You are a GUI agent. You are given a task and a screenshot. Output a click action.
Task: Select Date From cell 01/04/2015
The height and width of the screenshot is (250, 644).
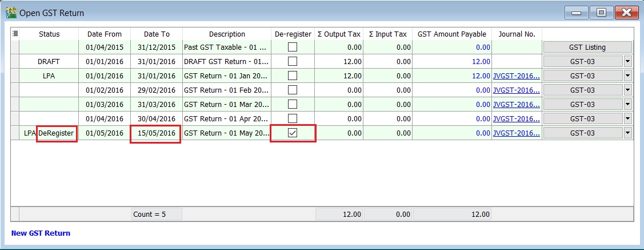point(105,47)
